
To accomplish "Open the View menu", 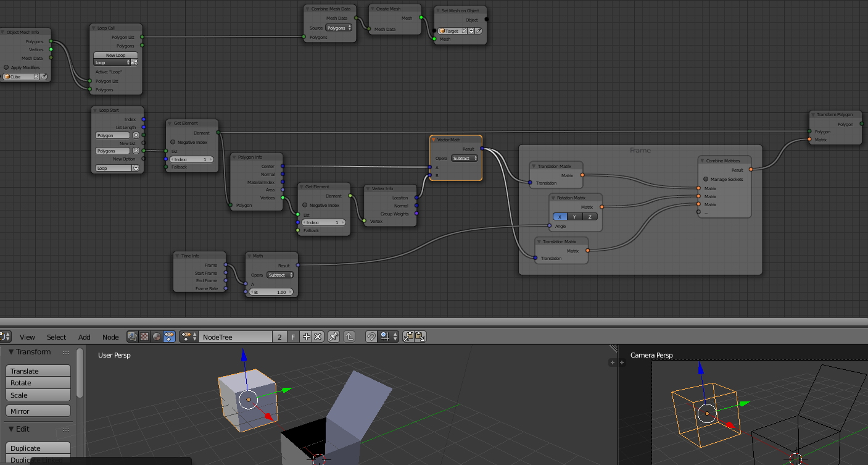I will 27,337.
